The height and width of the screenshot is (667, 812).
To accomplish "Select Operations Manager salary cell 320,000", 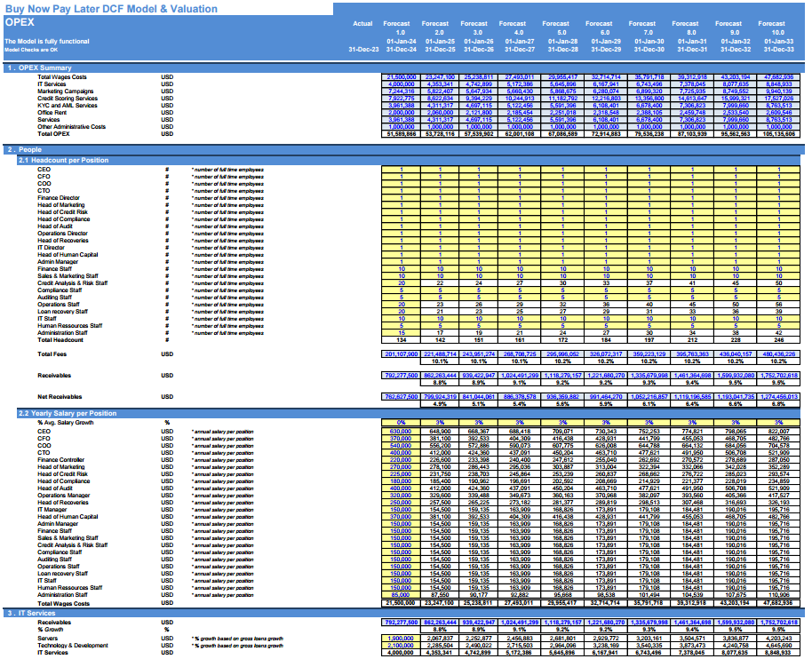I will (x=402, y=496).
